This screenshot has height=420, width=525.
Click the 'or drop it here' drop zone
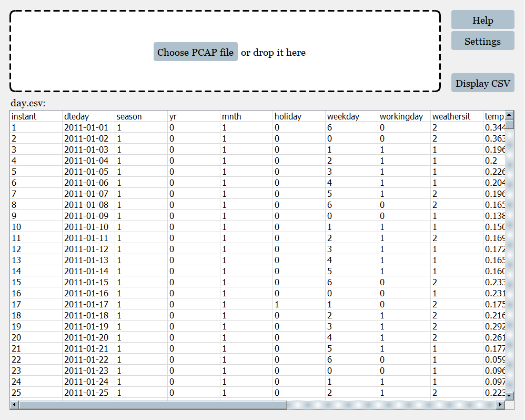[x=273, y=52]
